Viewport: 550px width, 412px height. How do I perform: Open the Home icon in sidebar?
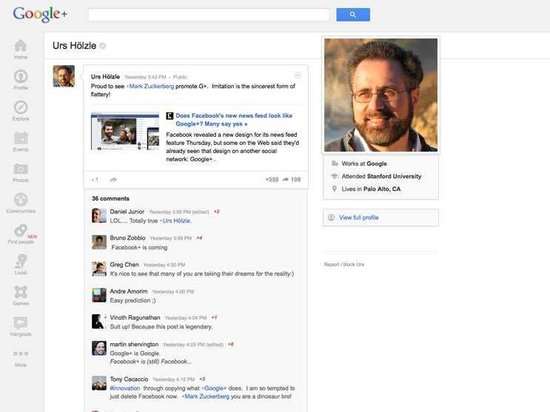pyautogui.click(x=20, y=46)
